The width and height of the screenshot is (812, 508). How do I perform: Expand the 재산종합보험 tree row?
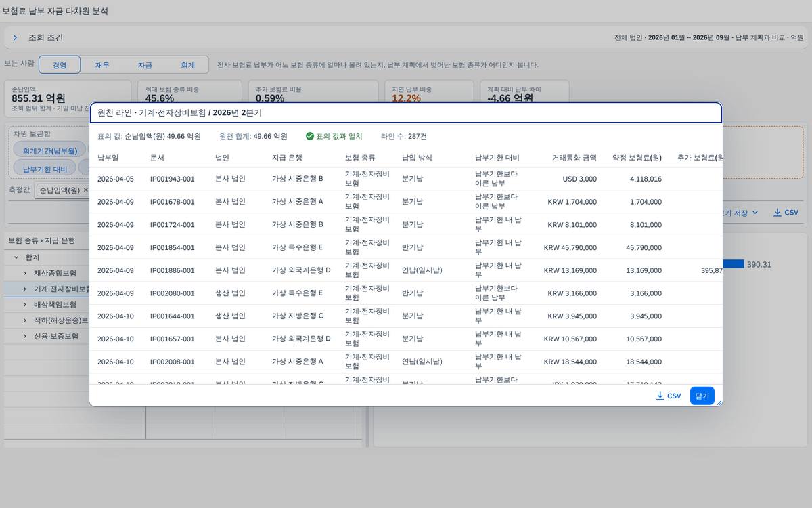(x=25, y=273)
